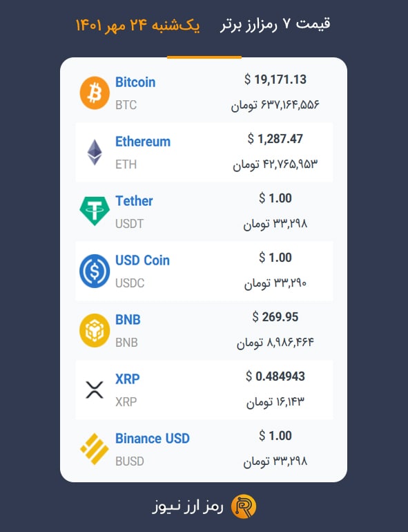Click the black XRP logo icon
The height and width of the screenshot is (532, 408).
(95, 390)
